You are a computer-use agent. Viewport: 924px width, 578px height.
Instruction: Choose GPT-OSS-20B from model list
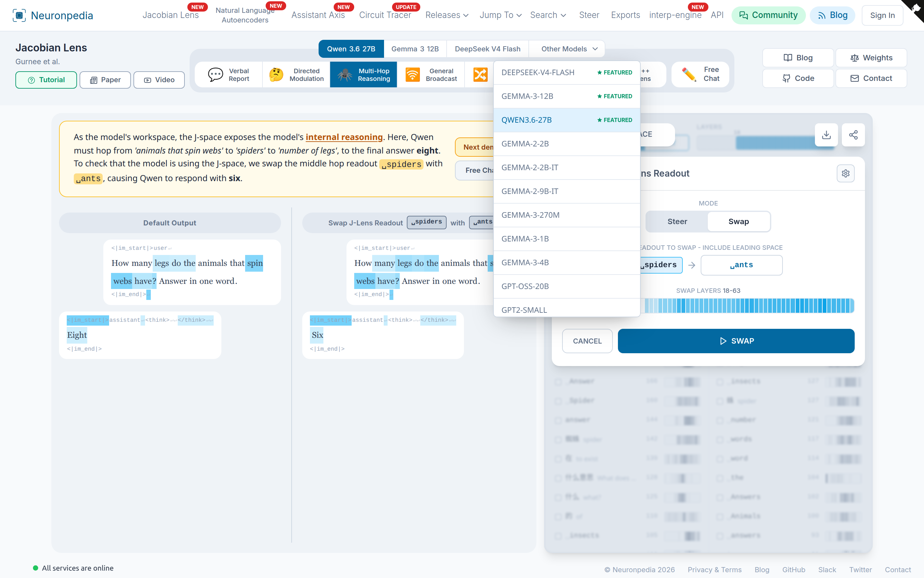point(567,286)
